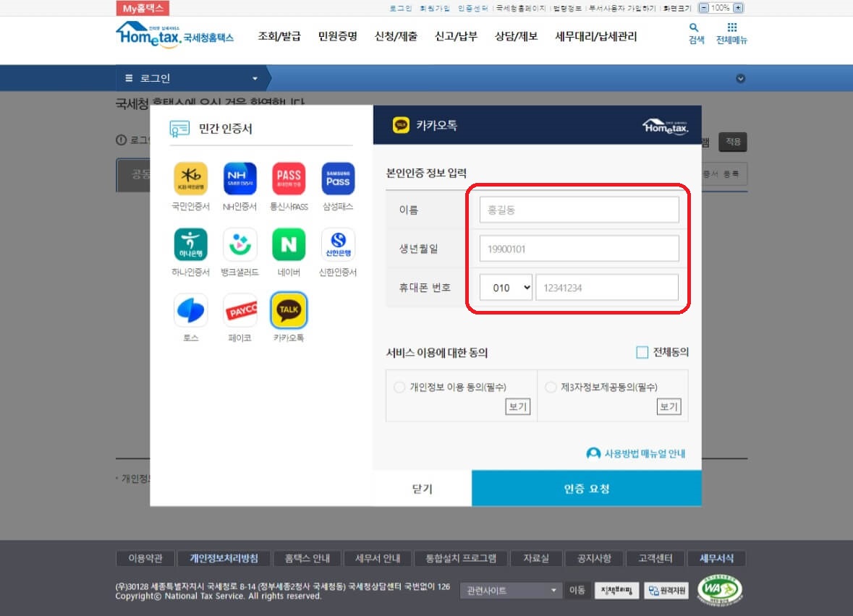
Task: Select the 네이버 N icon
Action: pos(289,244)
